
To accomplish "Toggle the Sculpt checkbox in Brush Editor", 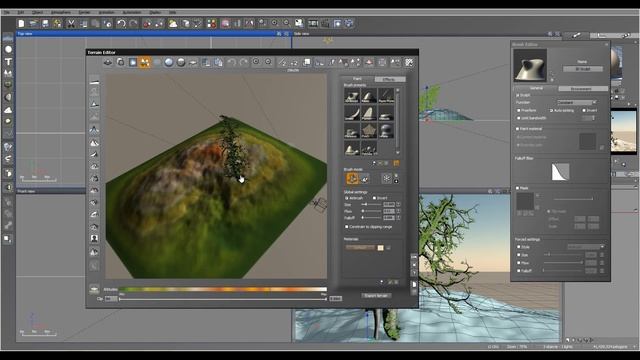I will (x=518, y=95).
